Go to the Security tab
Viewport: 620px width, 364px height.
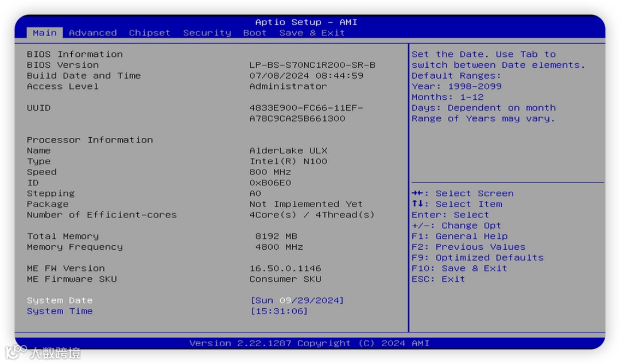207,33
